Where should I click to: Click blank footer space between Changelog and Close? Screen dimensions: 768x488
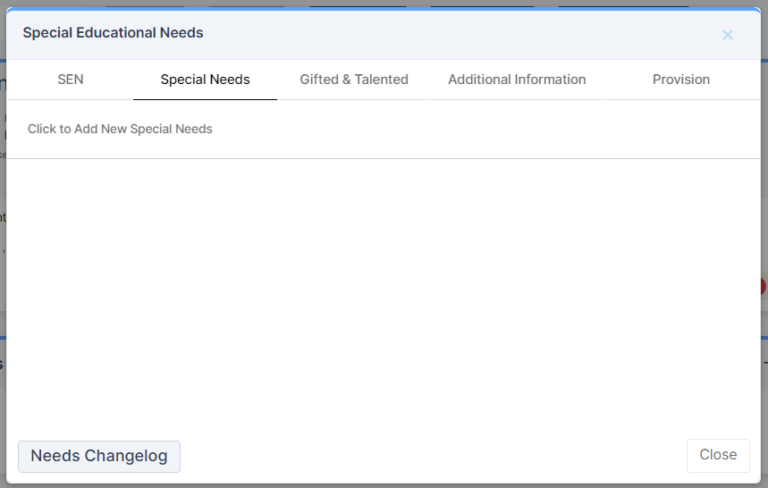point(430,456)
